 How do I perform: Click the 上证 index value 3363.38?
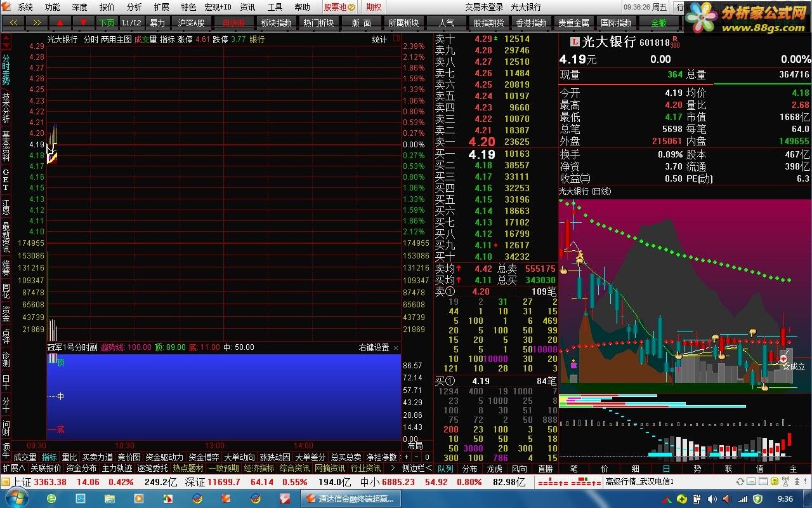(x=49, y=482)
